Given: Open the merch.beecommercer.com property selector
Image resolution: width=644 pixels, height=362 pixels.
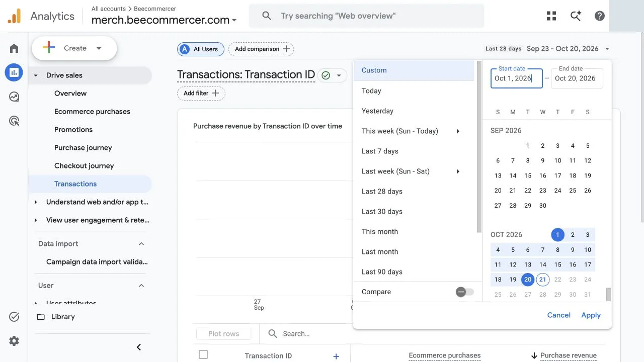Looking at the screenshot, I should click(164, 20).
